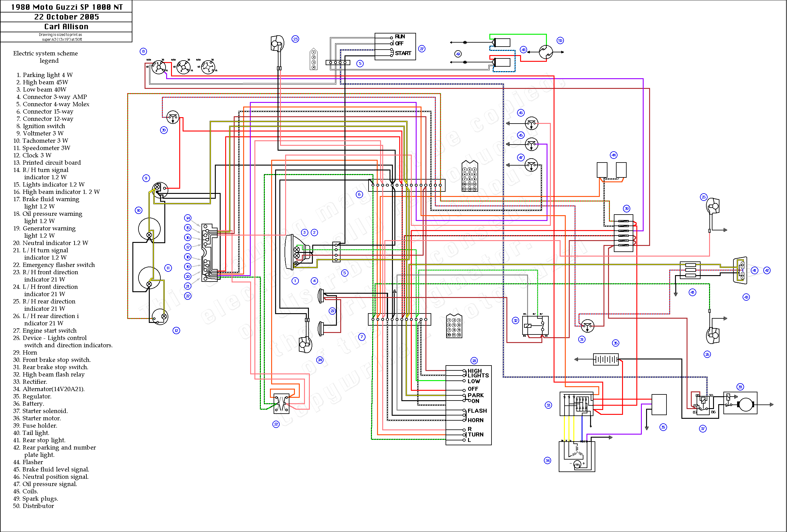Select the START position on engine switch

coord(403,53)
